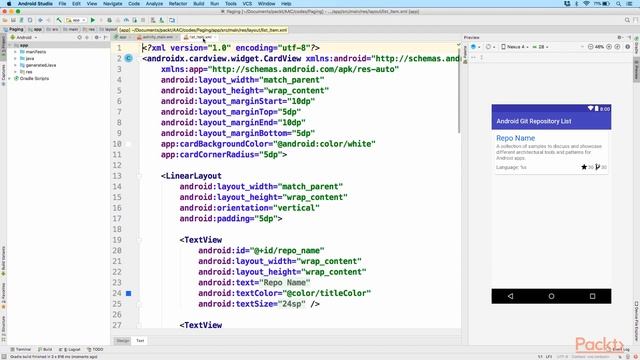
Task: Click the white color swatch on line 10
Action: [129, 144]
